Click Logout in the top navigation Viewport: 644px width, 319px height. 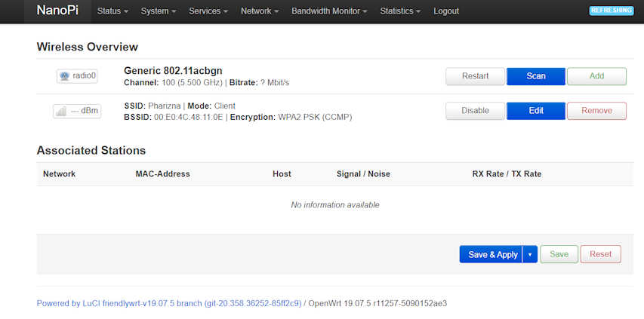pyautogui.click(x=446, y=11)
